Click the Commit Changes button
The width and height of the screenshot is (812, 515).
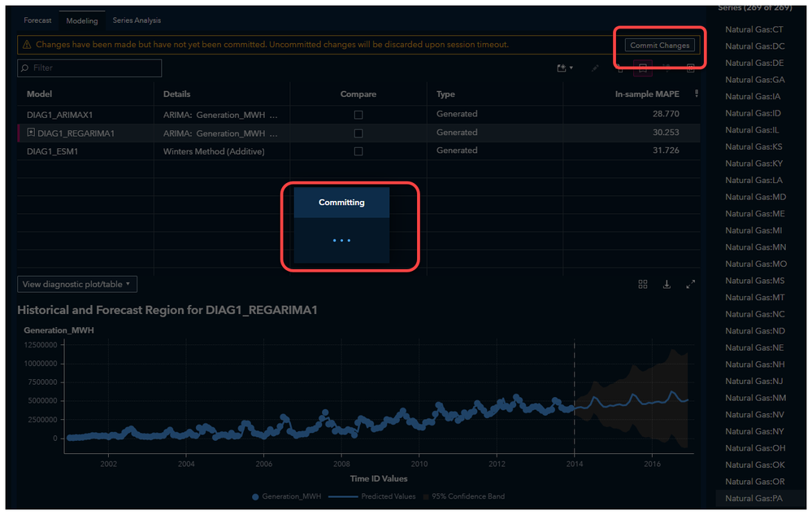click(660, 45)
